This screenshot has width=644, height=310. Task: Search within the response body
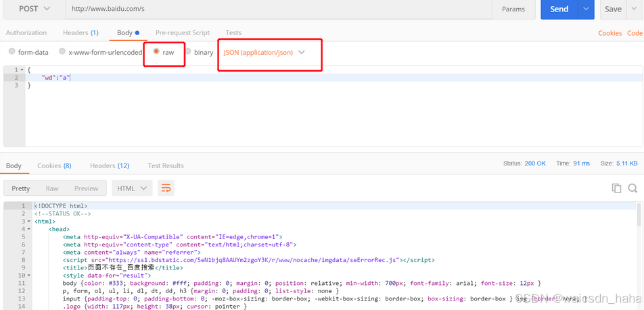(x=632, y=188)
